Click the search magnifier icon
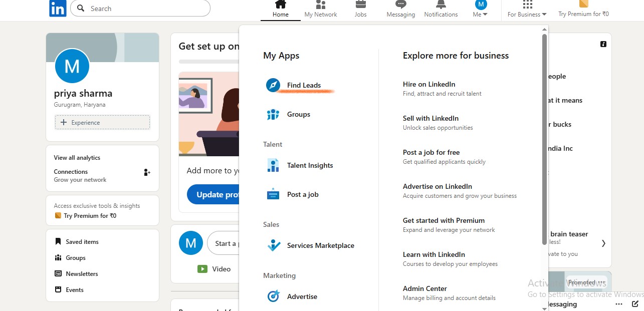Screen dimensions: 644x311 click(x=81, y=9)
